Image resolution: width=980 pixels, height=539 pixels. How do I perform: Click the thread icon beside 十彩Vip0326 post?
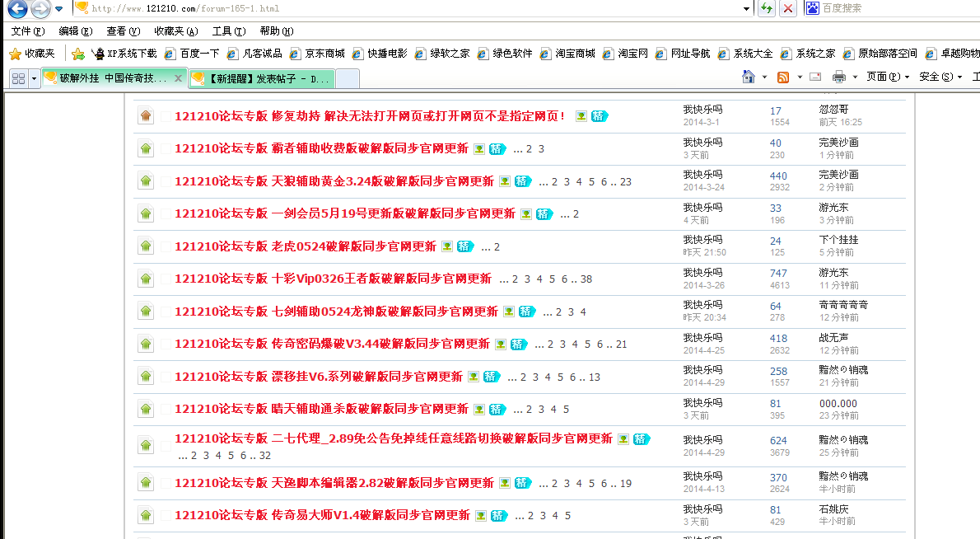(x=146, y=279)
